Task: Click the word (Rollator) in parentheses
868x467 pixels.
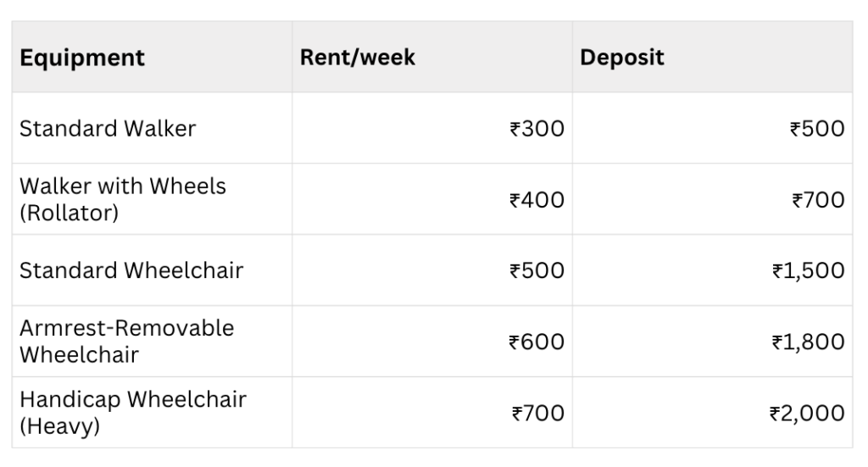Action: click(x=69, y=213)
